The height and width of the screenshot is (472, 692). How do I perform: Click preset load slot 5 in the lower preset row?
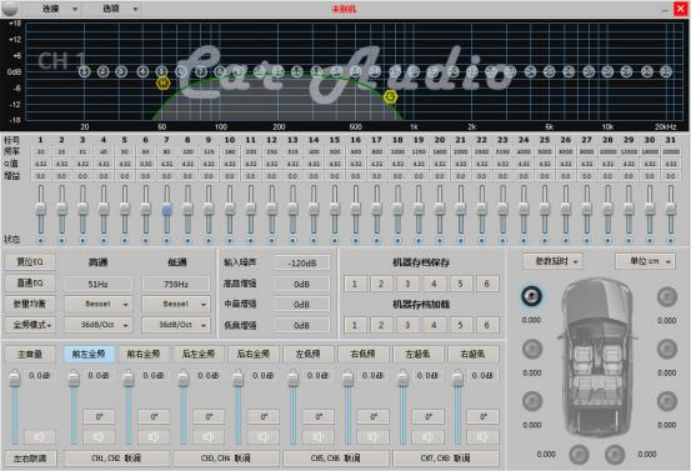(460, 325)
